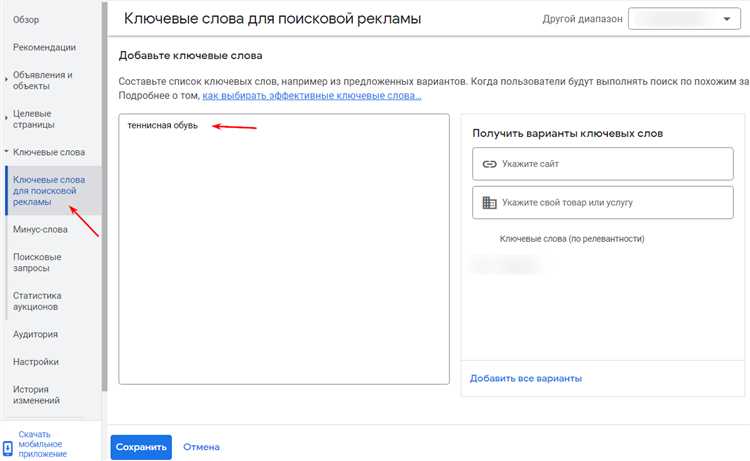
Task: Click the sidebar vertical scrollbar
Action: pyautogui.click(x=104, y=196)
